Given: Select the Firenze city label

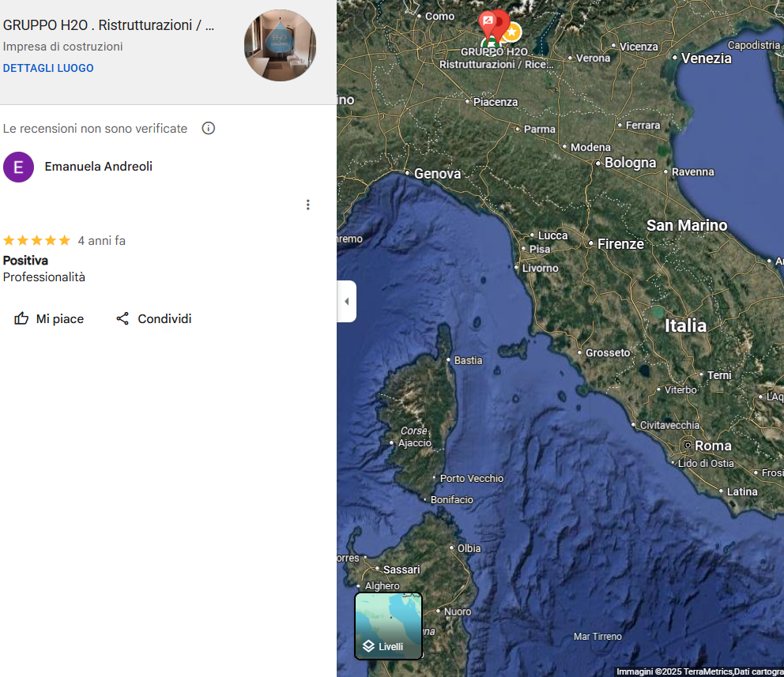Looking at the screenshot, I should click(x=620, y=244).
